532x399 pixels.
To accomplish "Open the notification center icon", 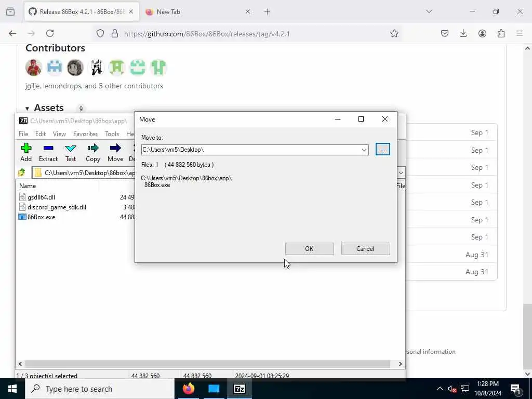I will click(516, 389).
